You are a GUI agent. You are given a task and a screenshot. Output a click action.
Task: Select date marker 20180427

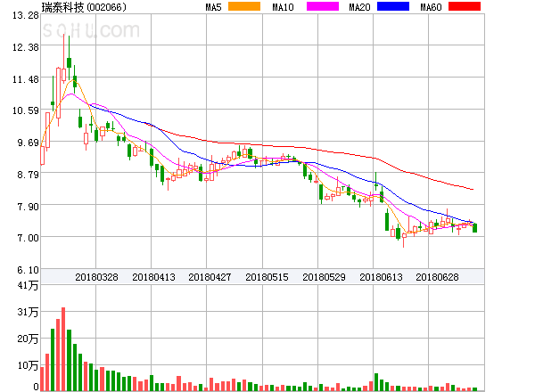pyautogui.click(x=210, y=277)
